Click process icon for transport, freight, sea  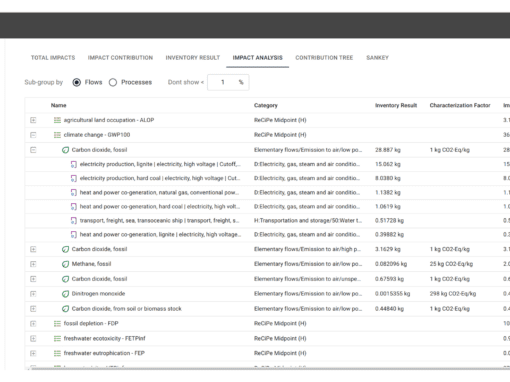[x=74, y=221]
